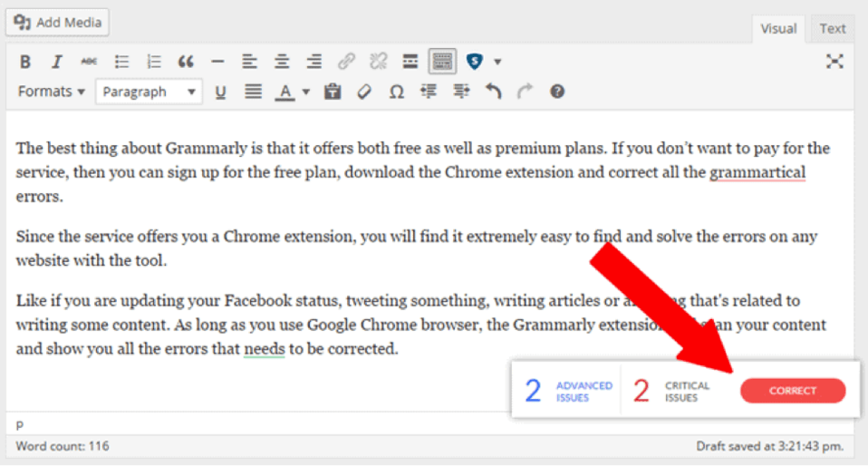Align text right

pyautogui.click(x=313, y=62)
